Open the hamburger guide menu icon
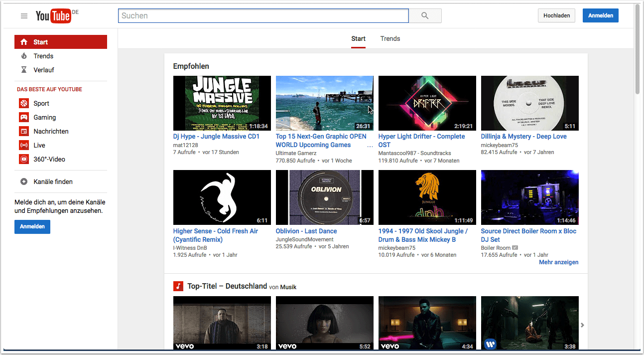This screenshot has width=644, height=355. pyautogui.click(x=24, y=16)
